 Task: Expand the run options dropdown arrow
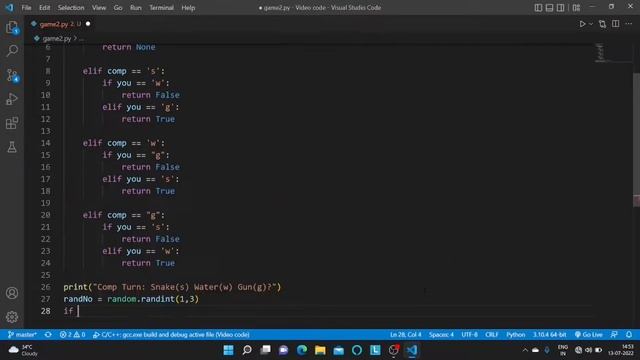click(x=591, y=24)
